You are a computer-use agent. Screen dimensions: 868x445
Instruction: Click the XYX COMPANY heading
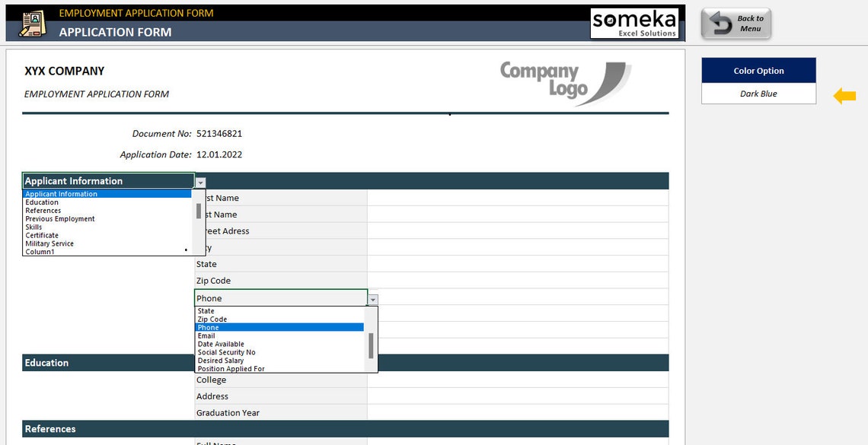tap(64, 71)
